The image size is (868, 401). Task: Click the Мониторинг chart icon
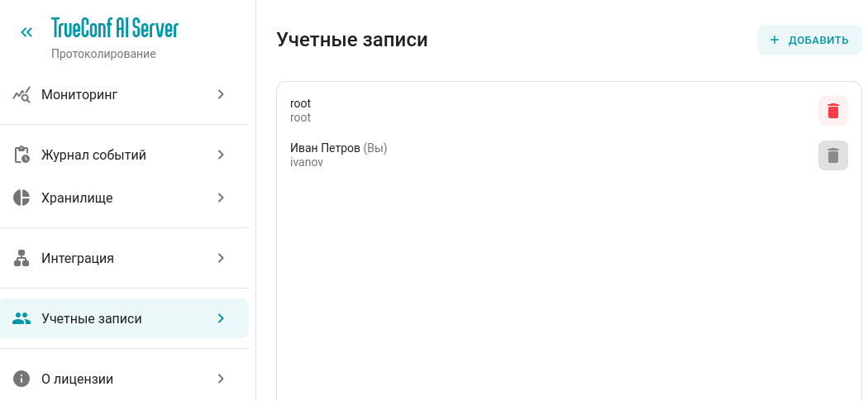(x=21, y=95)
